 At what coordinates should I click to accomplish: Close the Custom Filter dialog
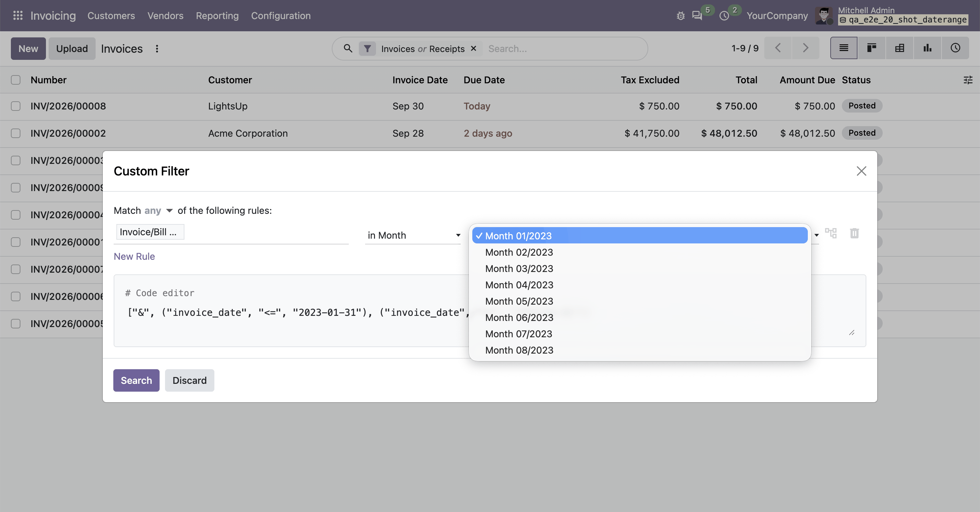(x=861, y=171)
